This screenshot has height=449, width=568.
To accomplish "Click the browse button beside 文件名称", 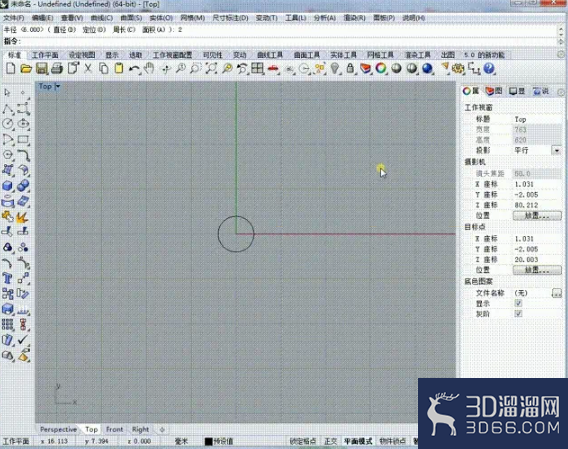I will pos(556,293).
